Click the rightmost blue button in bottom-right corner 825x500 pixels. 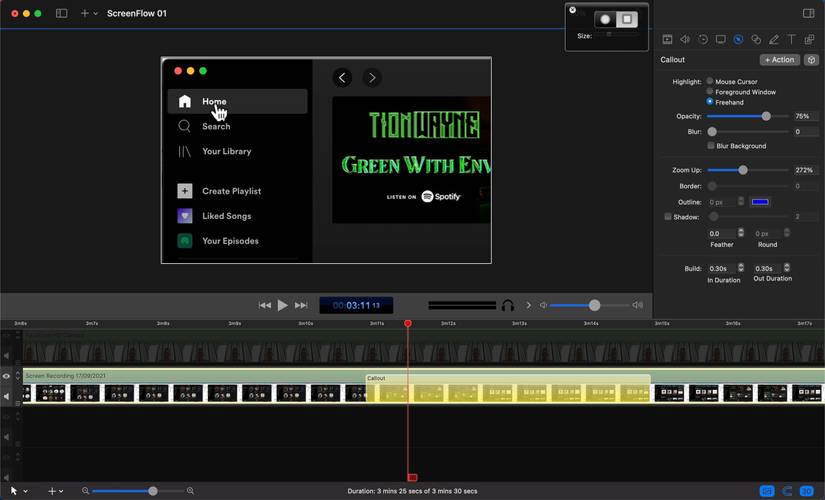[807, 491]
